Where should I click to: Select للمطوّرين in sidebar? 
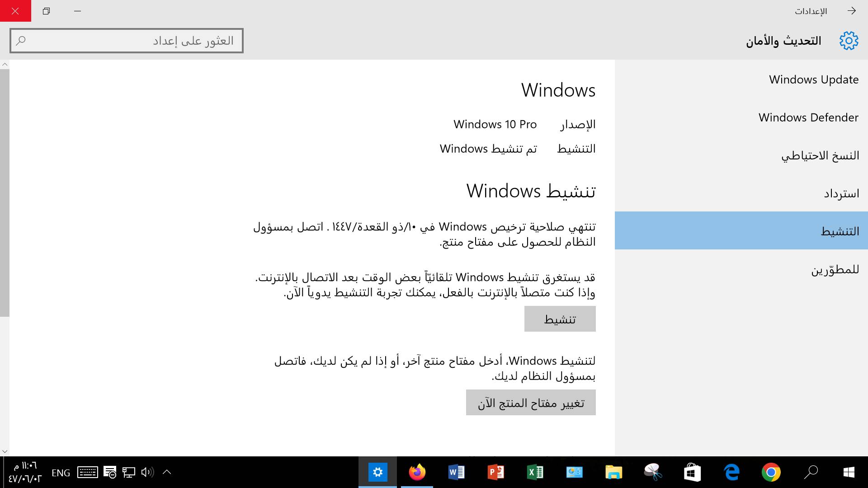click(x=741, y=270)
